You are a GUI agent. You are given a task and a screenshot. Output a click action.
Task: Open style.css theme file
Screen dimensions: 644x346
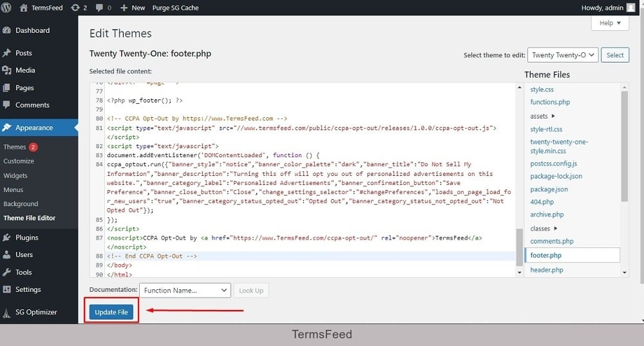pos(542,89)
